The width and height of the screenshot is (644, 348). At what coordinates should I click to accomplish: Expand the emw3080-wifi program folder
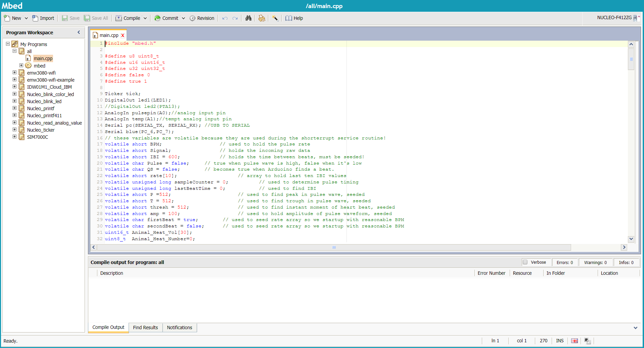pyautogui.click(x=14, y=73)
